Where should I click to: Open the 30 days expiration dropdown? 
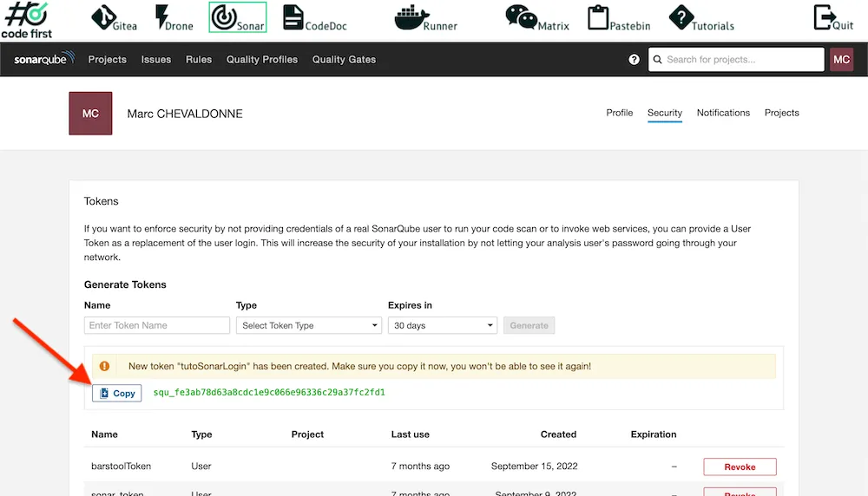click(x=442, y=325)
